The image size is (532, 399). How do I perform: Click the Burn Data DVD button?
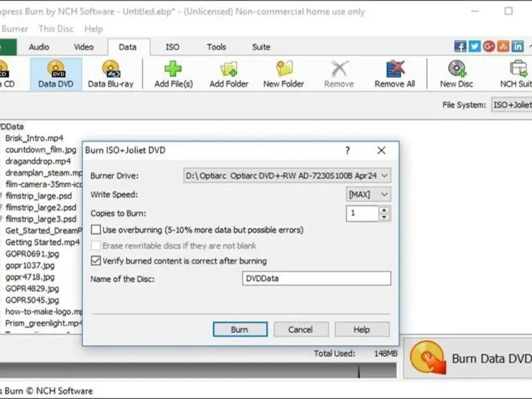(x=468, y=358)
